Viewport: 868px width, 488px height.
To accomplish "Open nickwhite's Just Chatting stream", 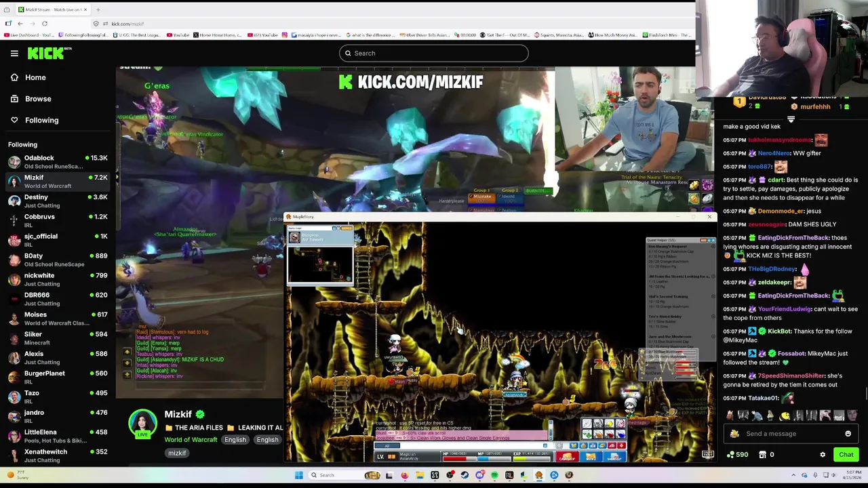I will coord(58,279).
